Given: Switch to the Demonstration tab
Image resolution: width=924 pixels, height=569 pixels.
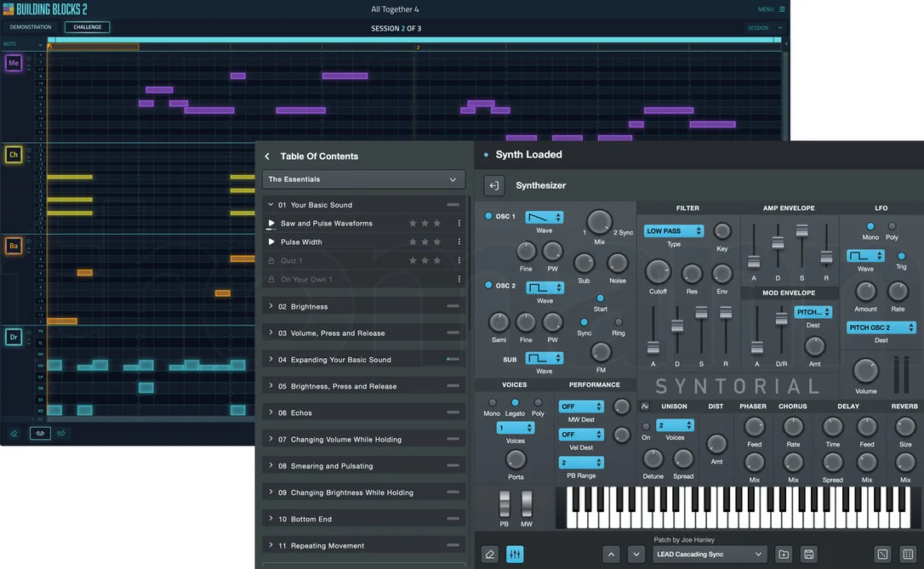Looking at the screenshot, I should 31,27.
